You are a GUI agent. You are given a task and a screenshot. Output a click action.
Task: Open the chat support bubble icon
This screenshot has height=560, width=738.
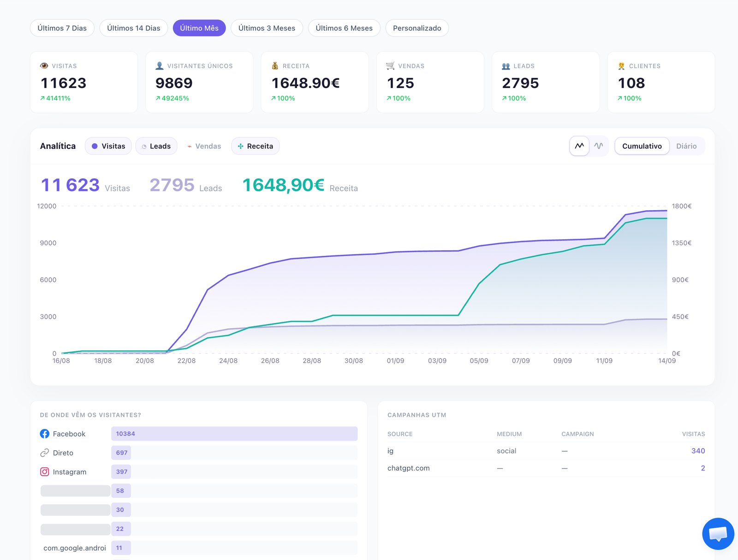(x=718, y=534)
